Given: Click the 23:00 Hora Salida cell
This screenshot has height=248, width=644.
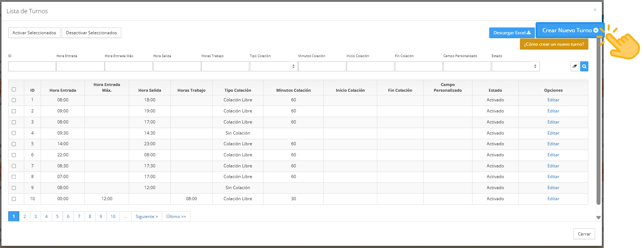Looking at the screenshot, I should coord(150,144).
